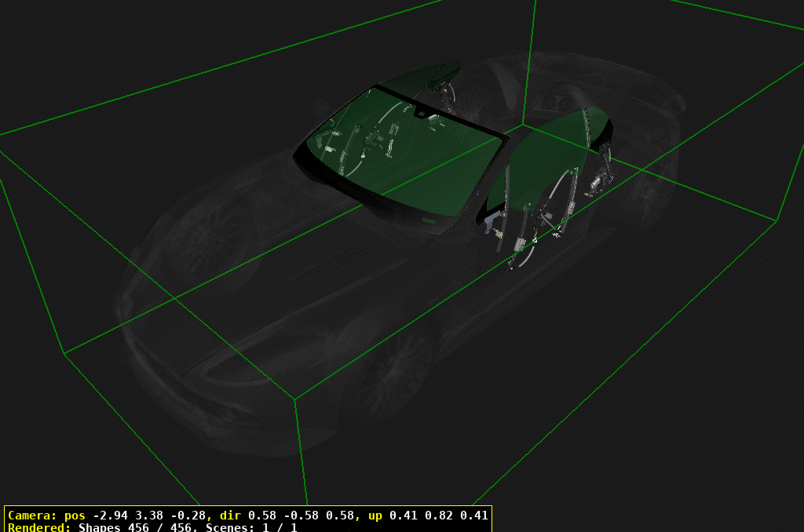Click the camera "up" vector values
This screenshot has height=532, width=804.
click(x=438, y=516)
